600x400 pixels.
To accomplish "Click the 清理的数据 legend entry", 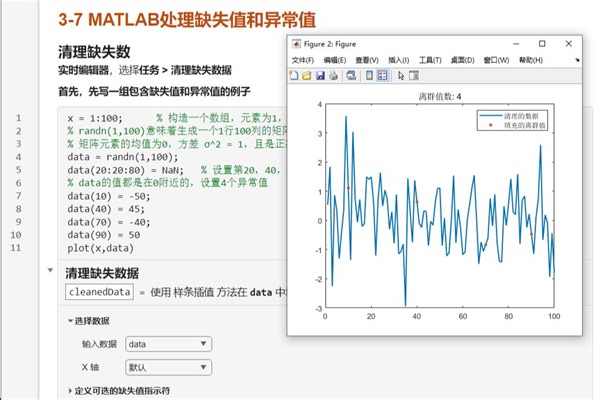I will tap(521, 116).
